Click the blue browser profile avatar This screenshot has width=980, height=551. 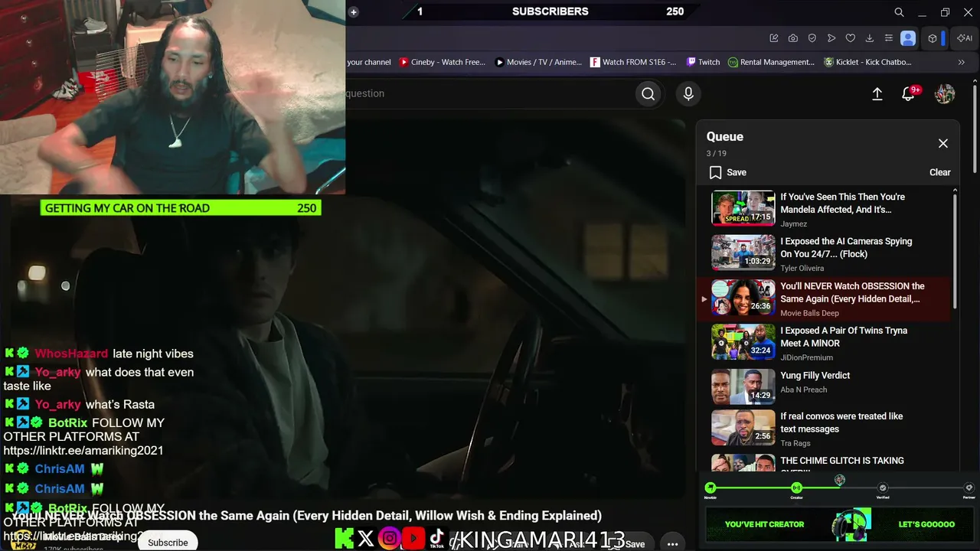pos(908,38)
